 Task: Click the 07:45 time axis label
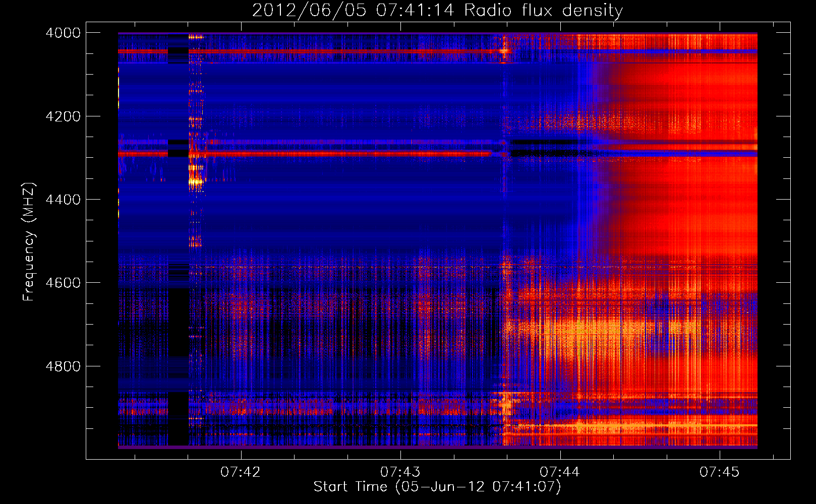click(x=719, y=472)
